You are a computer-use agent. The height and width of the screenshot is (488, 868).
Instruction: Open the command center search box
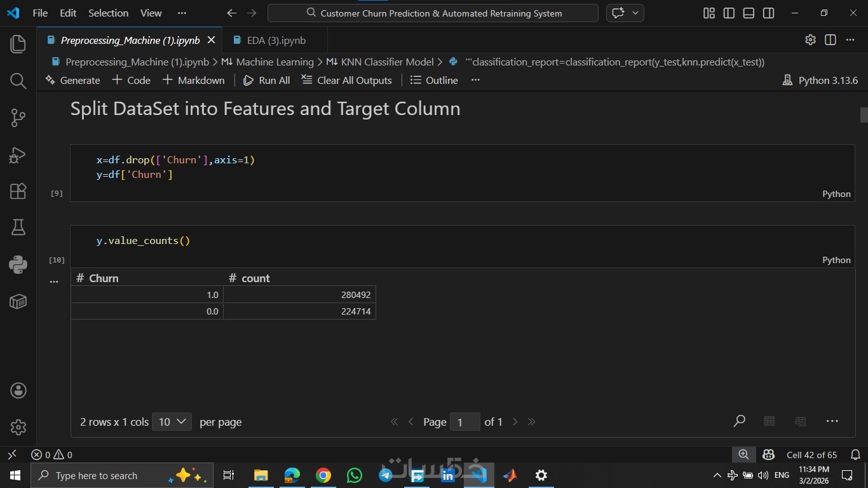[433, 13]
